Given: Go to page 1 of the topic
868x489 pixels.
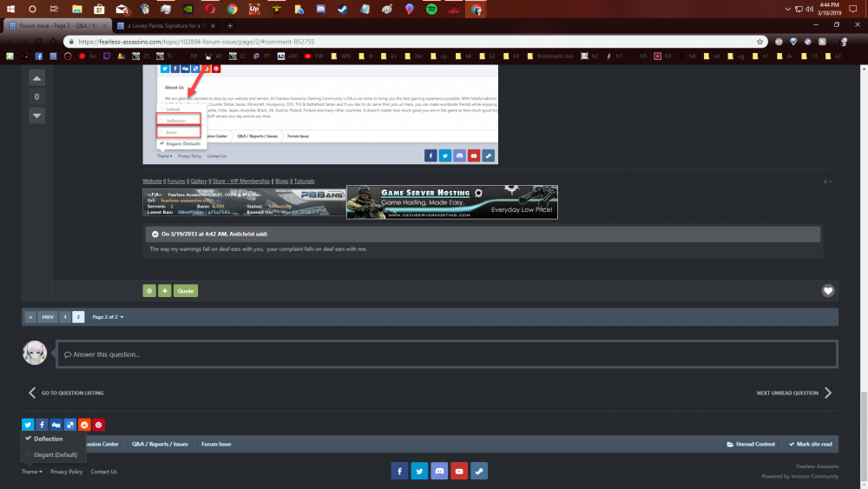Looking at the screenshot, I should (65, 317).
